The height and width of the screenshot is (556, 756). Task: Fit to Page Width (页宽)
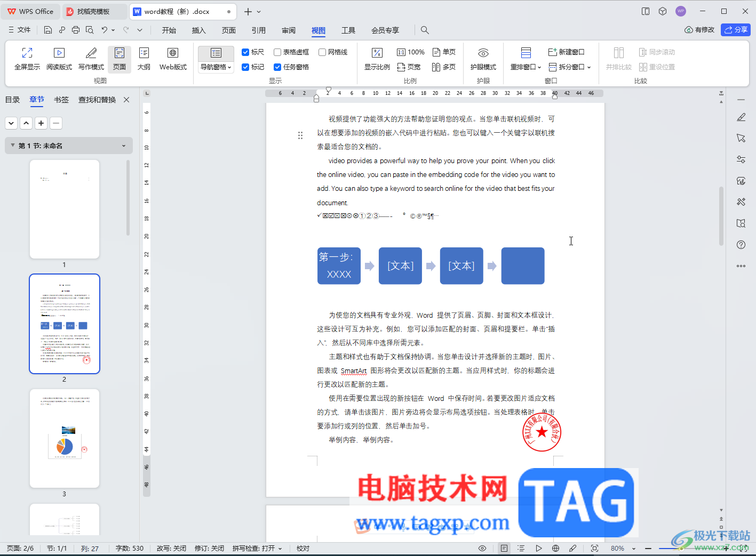(409, 67)
